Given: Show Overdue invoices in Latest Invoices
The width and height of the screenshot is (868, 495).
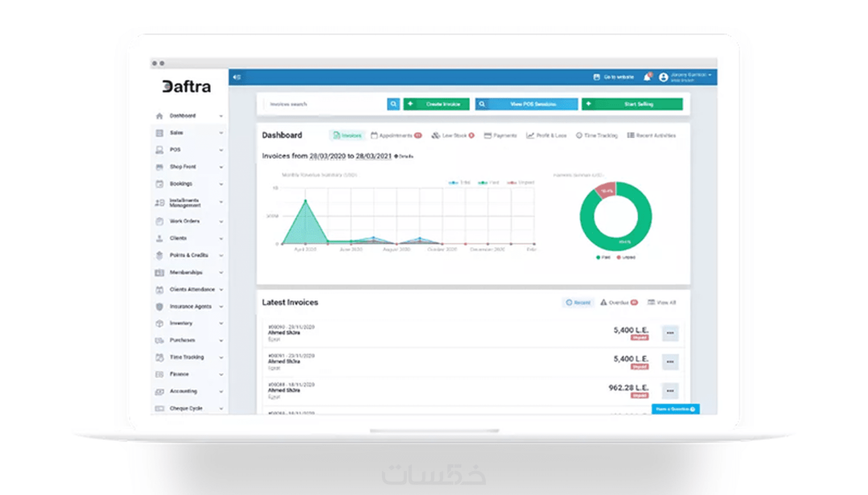Looking at the screenshot, I should pos(619,303).
